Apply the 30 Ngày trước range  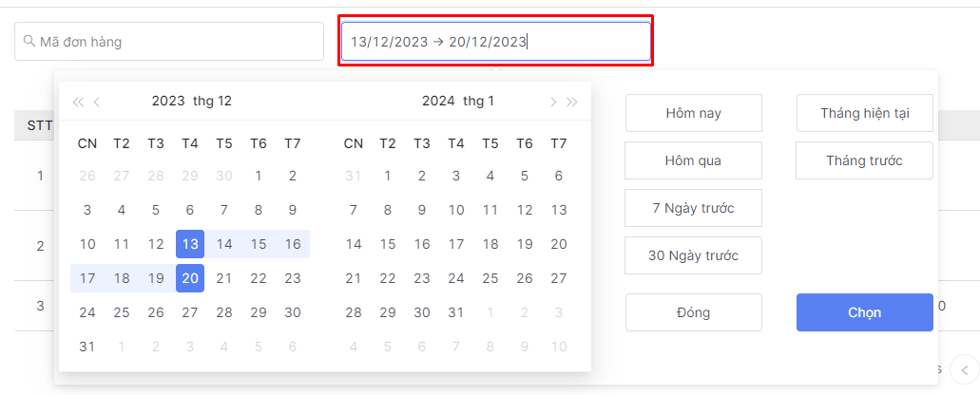[x=693, y=255]
